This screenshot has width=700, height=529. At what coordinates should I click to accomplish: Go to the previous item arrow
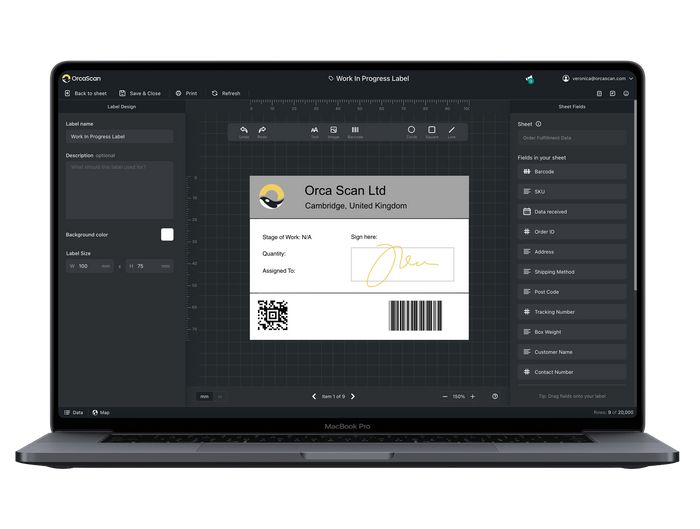coord(314,396)
